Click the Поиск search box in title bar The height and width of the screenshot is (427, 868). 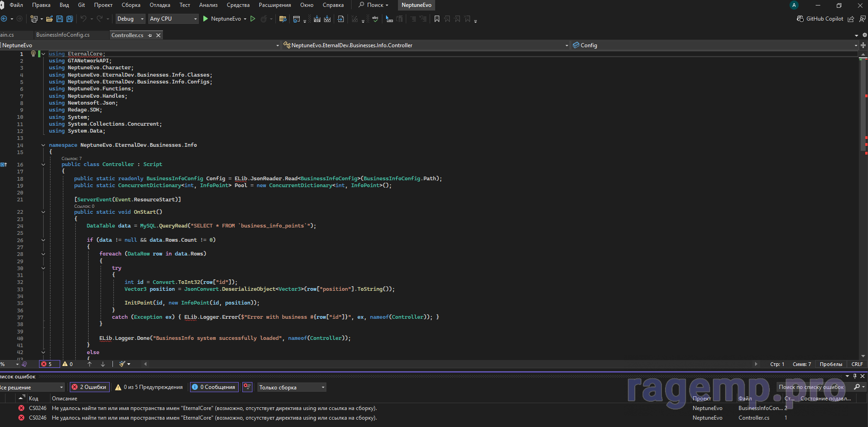click(374, 5)
